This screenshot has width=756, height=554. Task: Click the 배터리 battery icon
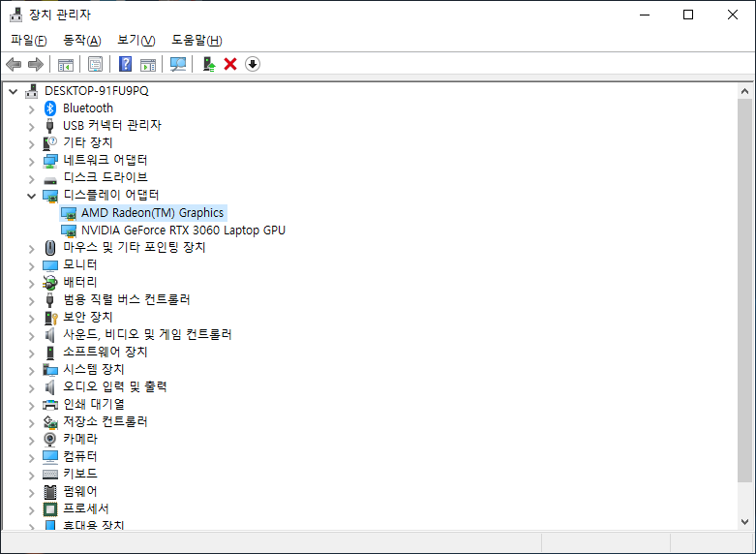[50, 282]
